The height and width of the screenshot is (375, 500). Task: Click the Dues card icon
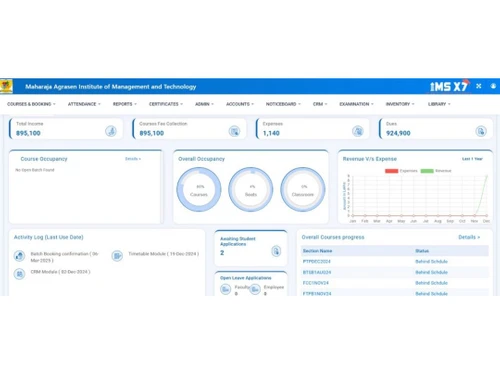point(481,131)
